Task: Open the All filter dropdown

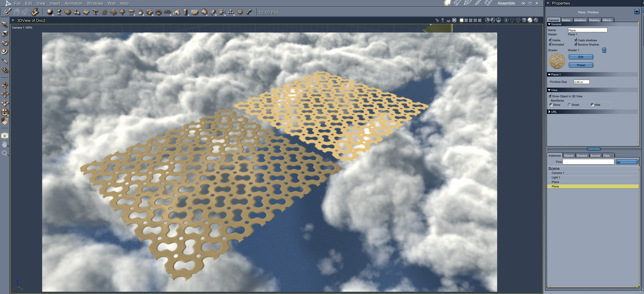Action: coord(627,162)
